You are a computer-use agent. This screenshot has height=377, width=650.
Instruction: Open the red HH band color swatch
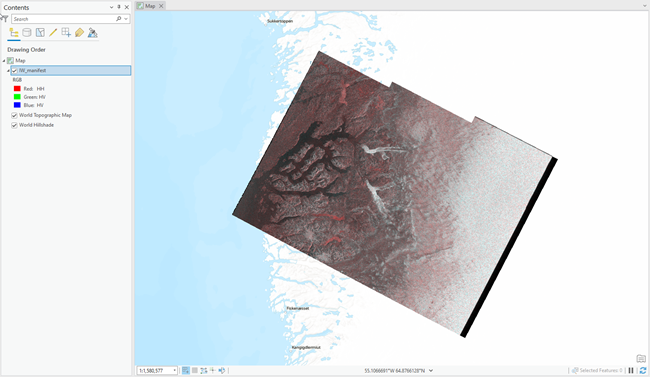17,89
